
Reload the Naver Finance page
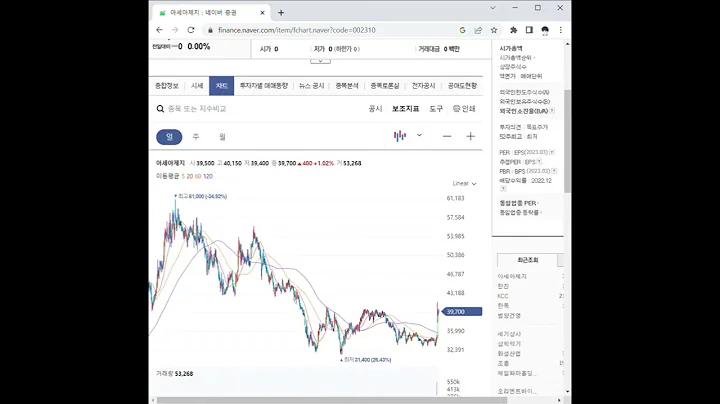click(191, 30)
